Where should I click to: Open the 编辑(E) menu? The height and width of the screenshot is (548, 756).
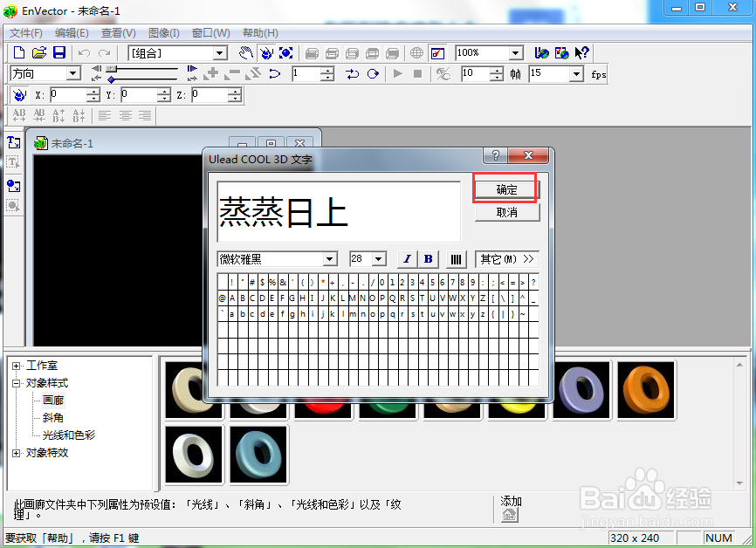point(72,33)
